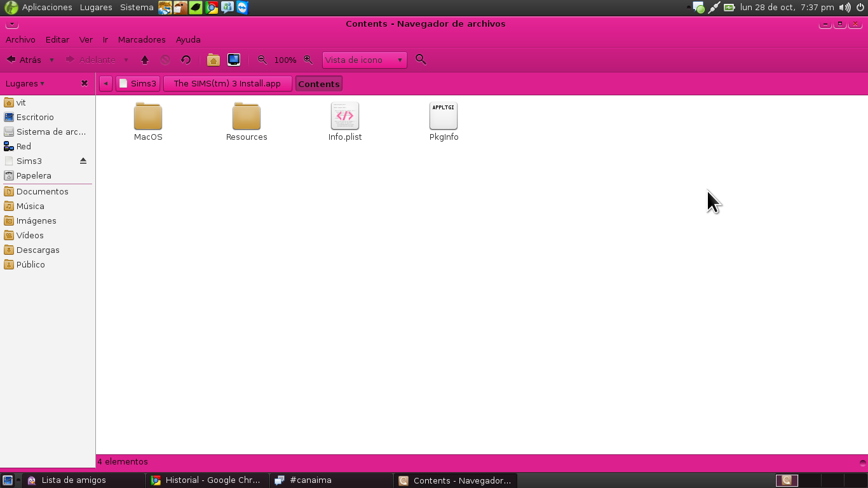Open Público bookmark in sidebar
The height and width of the screenshot is (488, 868).
tap(48, 264)
